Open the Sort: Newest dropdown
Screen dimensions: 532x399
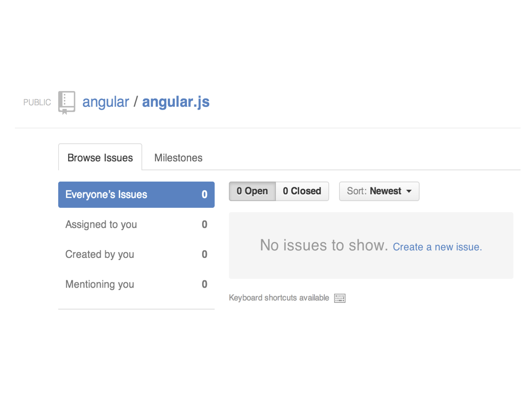point(379,191)
